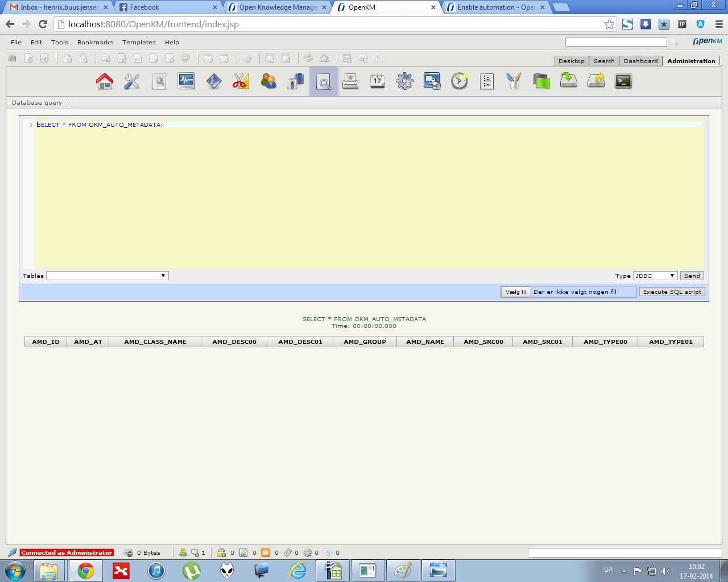Switch to the Desktop tab
Viewport: 728px width, 582px height.
point(571,61)
